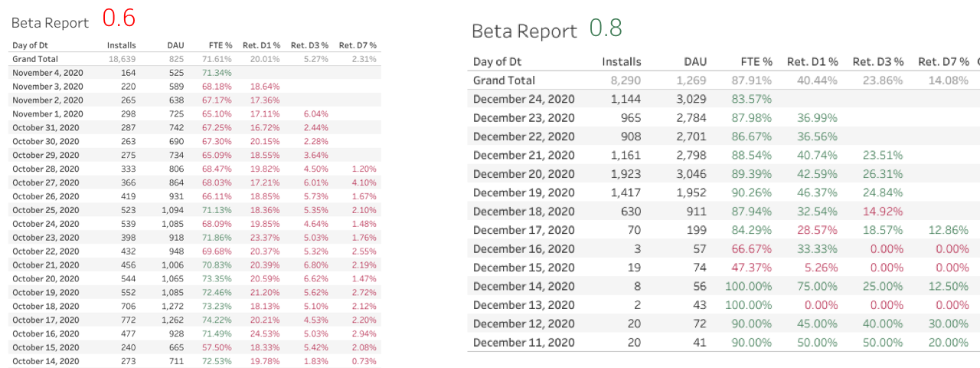Click the 1,094 DAU value
This screenshot has width=980, height=368.
(x=173, y=211)
